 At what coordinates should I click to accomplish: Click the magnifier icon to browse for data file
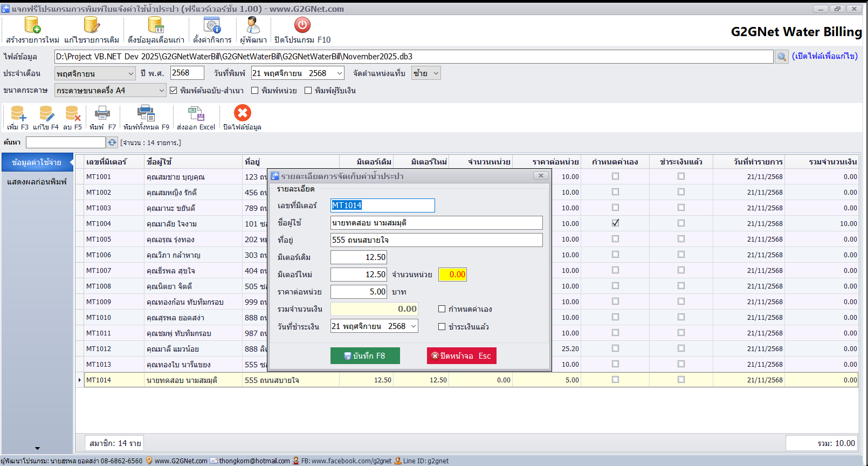(x=781, y=57)
